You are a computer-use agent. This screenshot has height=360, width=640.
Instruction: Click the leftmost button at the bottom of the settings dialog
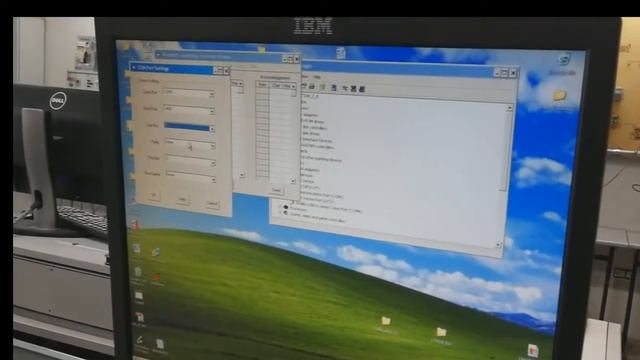154,196
